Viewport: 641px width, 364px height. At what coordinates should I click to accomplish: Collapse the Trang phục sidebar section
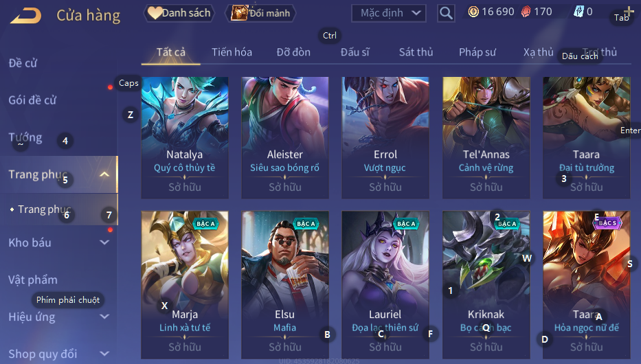(104, 174)
